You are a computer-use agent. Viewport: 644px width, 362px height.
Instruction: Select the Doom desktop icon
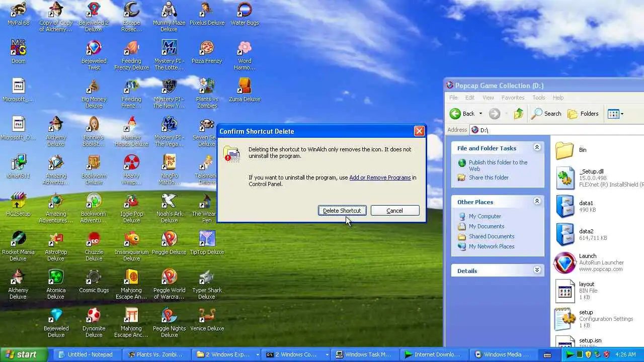[18, 52]
